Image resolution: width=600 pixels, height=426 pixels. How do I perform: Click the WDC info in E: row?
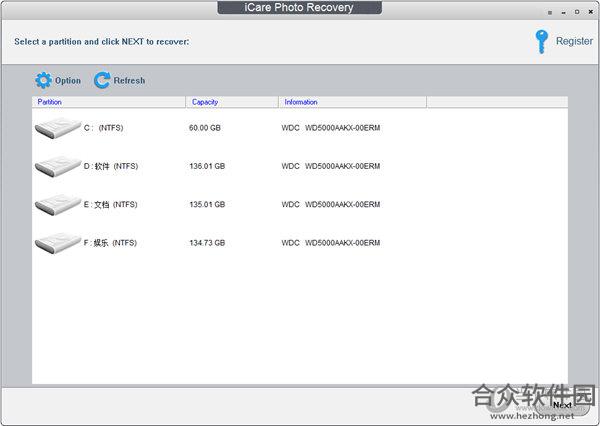(331, 204)
